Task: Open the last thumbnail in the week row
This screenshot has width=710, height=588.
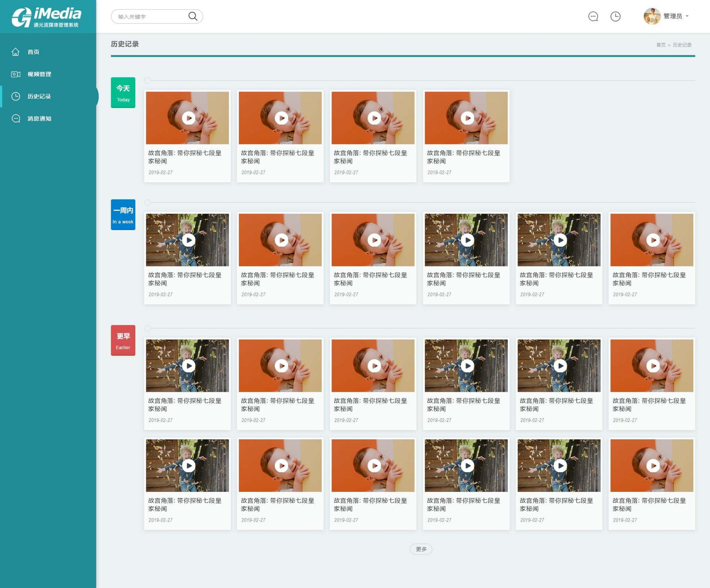Action: click(x=652, y=240)
